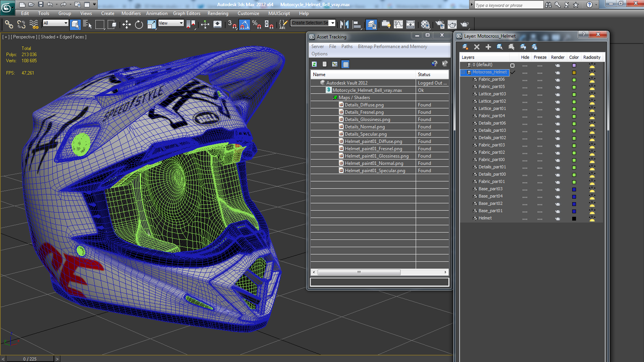Image resolution: width=644 pixels, height=362 pixels.
Task: Toggle Keyboard Shortcut Override
Action: tap(217, 24)
